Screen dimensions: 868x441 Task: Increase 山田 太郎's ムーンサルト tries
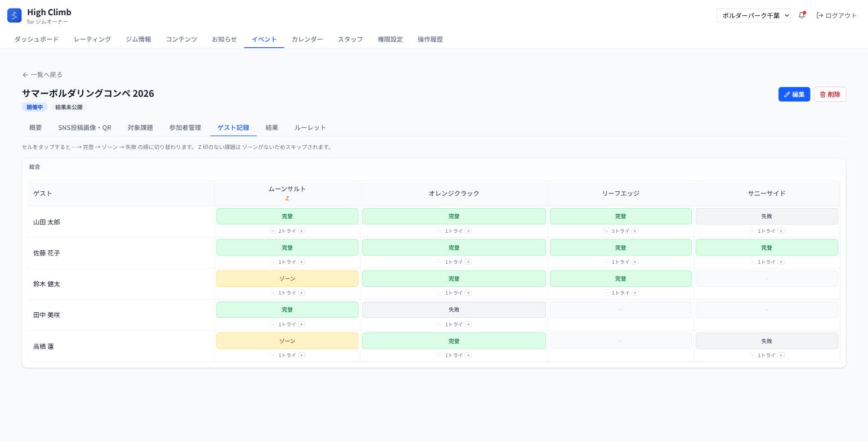[302, 231]
